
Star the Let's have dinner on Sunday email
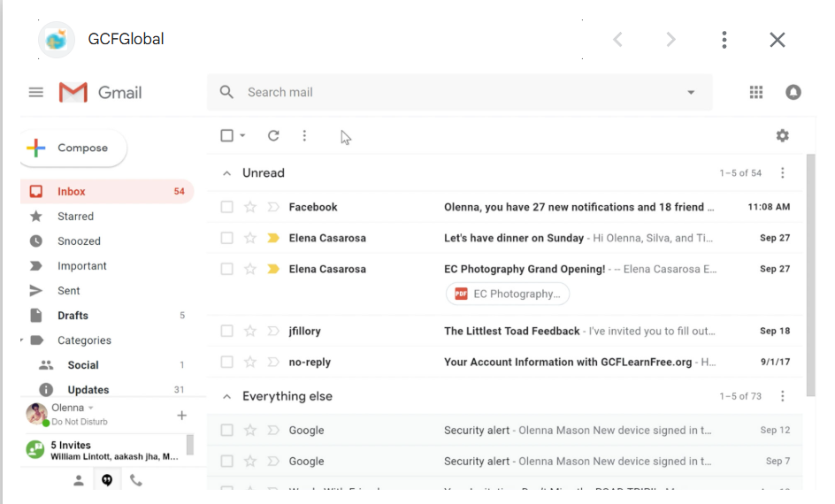[249, 238]
